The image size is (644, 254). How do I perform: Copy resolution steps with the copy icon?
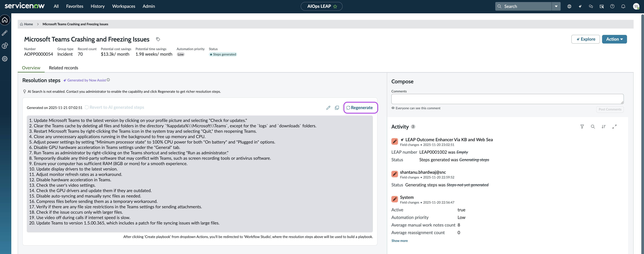[x=337, y=108]
